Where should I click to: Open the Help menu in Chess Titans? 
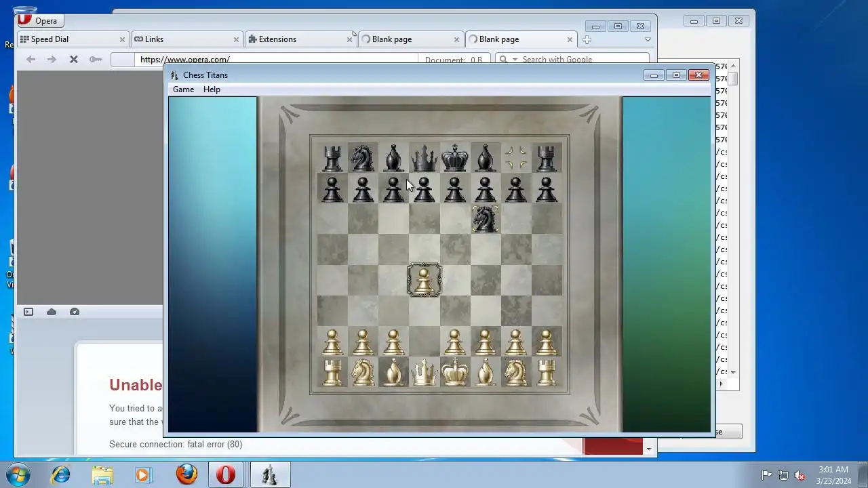212,89
